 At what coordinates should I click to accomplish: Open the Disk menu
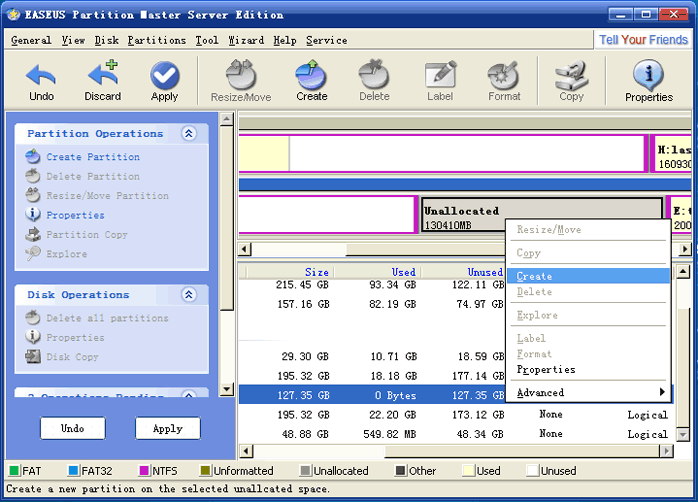(107, 40)
